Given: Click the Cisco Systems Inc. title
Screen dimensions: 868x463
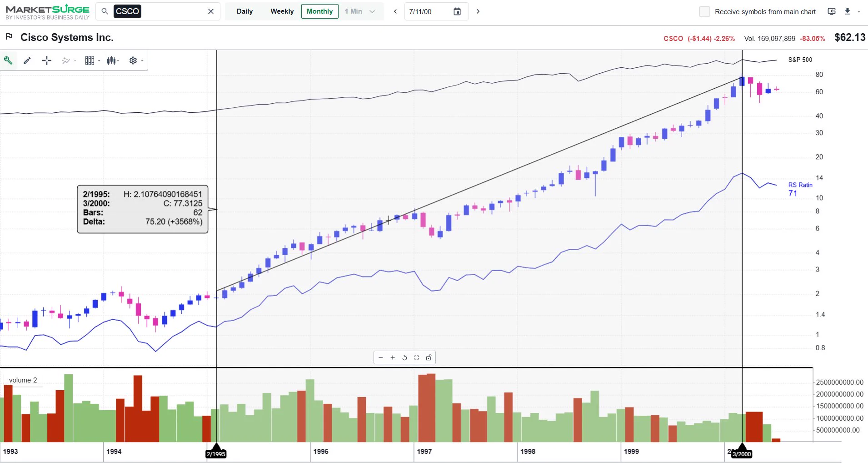Looking at the screenshot, I should click(x=67, y=37).
